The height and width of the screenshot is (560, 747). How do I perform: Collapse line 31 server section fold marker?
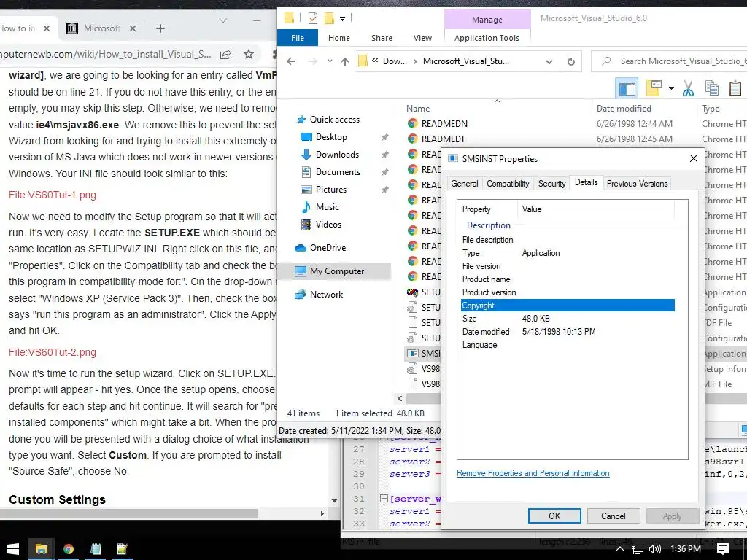pos(384,499)
